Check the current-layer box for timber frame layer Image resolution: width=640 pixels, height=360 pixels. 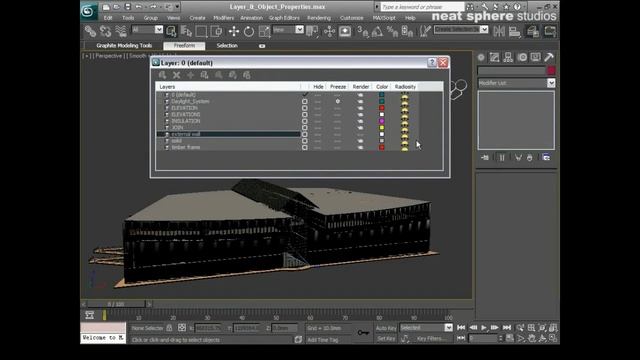[304, 147]
